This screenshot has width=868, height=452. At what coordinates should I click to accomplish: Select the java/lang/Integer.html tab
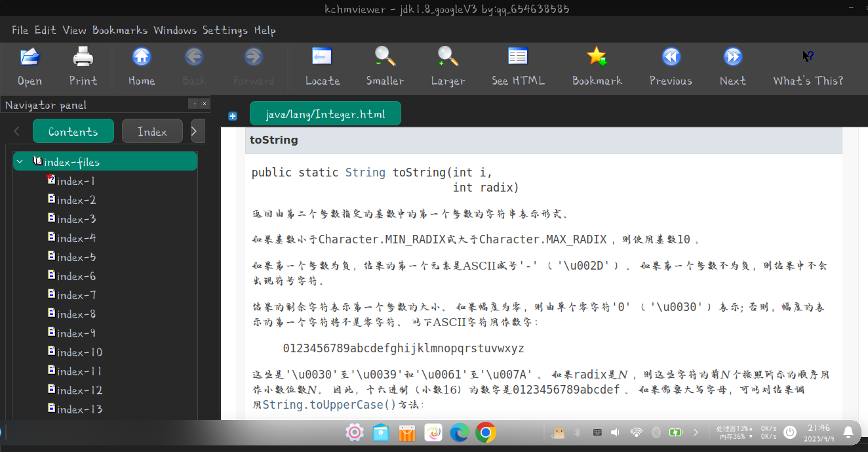click(325, 113)
